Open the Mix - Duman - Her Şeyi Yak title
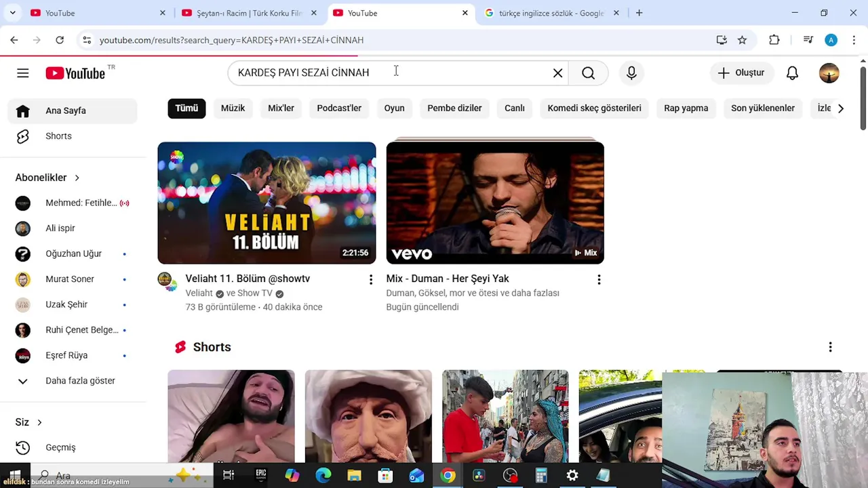Screen dimensions: 868x488 (448, 279)
